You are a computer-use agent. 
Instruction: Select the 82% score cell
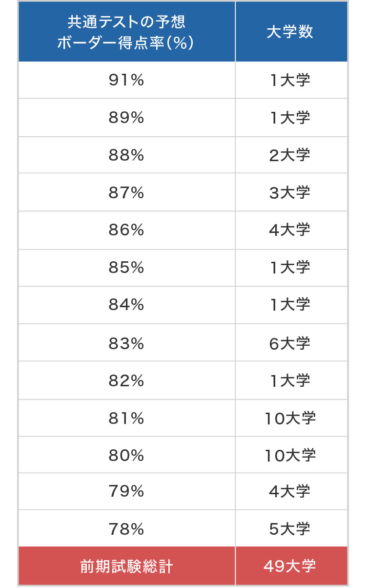pos(127,380)
